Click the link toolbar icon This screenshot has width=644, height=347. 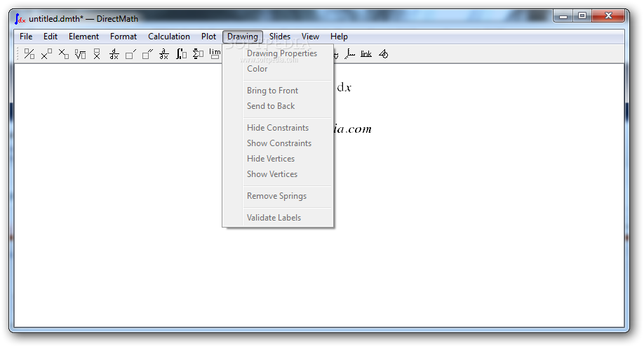pos(366,54)
